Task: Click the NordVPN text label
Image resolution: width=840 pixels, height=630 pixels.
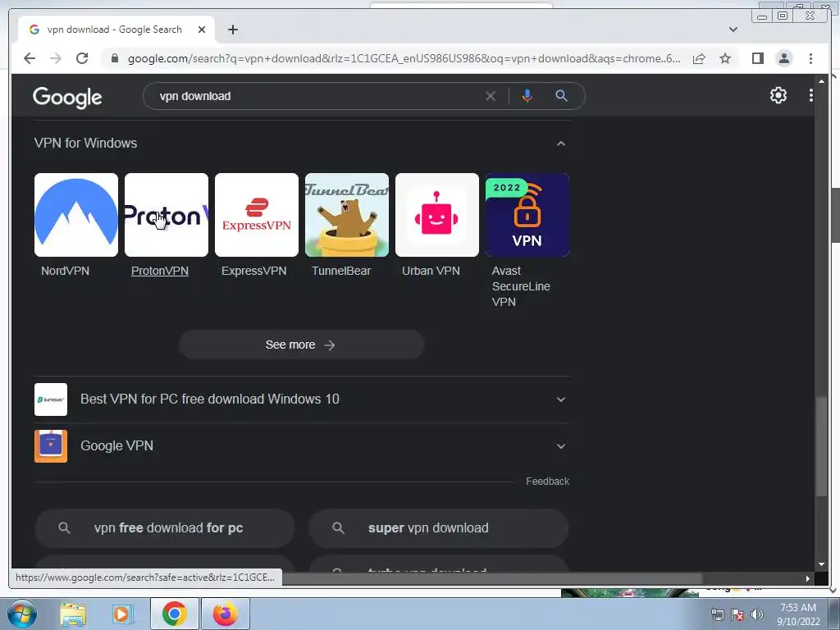Action: (x=66, y=271)
